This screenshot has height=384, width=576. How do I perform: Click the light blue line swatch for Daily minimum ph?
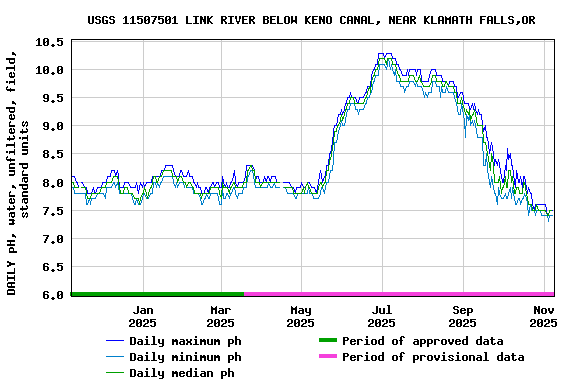pos(115,357)
